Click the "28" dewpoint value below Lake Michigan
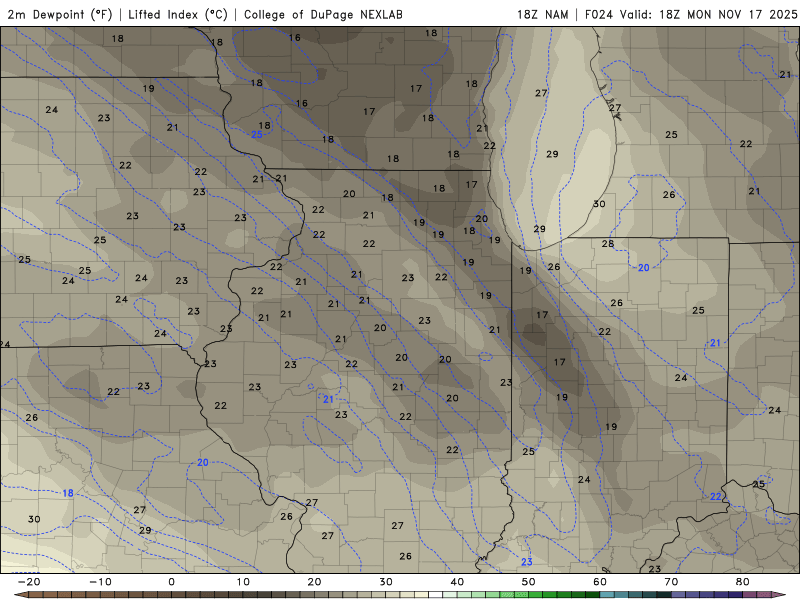The width and height of the screenshot is (800, 600). tap(607, 243)
